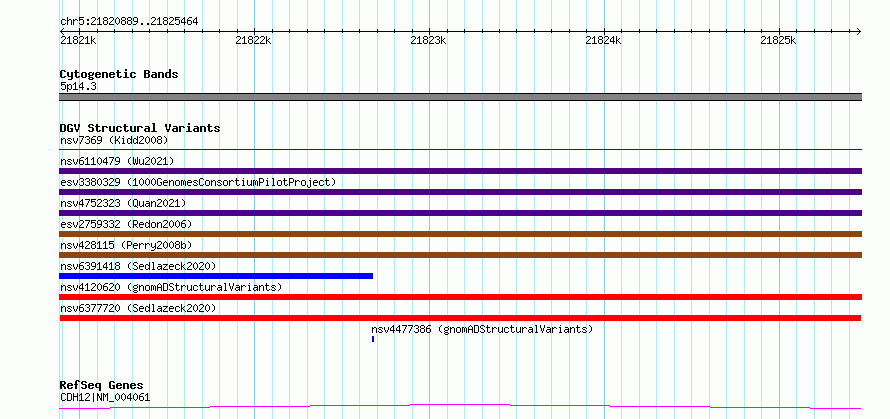Open the RefSeq Genes track title

pos(101,386)
